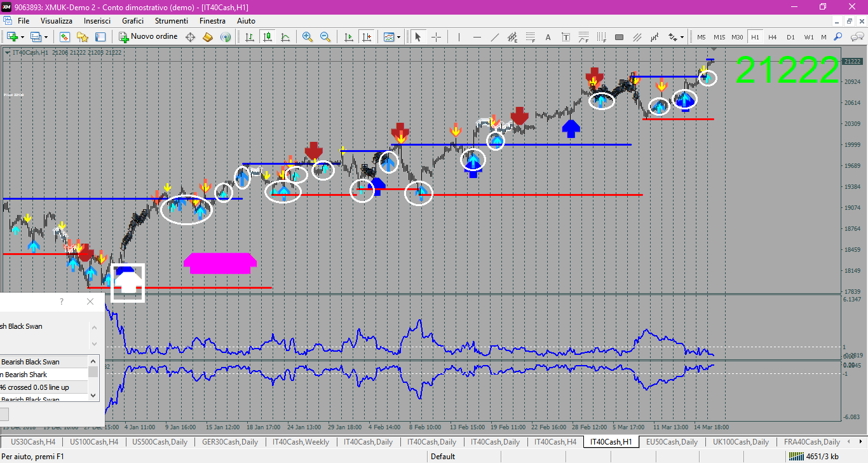Select the arrows objects tool
Viewport: 868px width, 463px height.
[672, 37]
